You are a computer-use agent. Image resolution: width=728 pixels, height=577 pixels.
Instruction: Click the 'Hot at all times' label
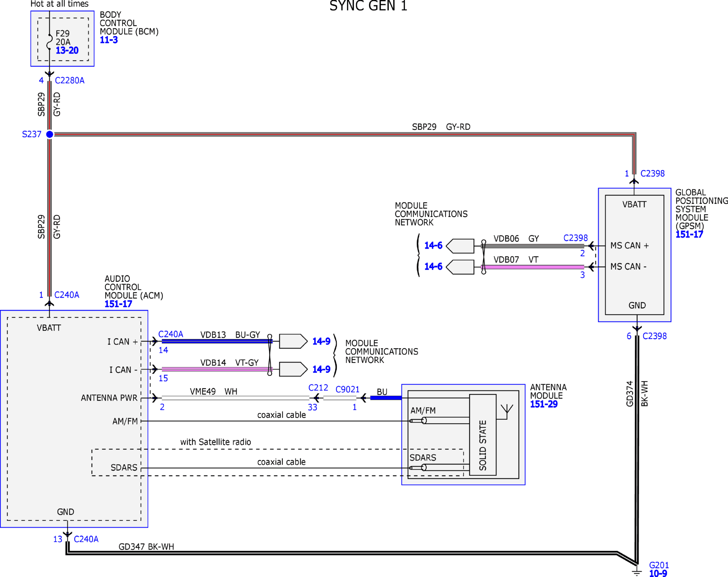(x=59, y=4)
